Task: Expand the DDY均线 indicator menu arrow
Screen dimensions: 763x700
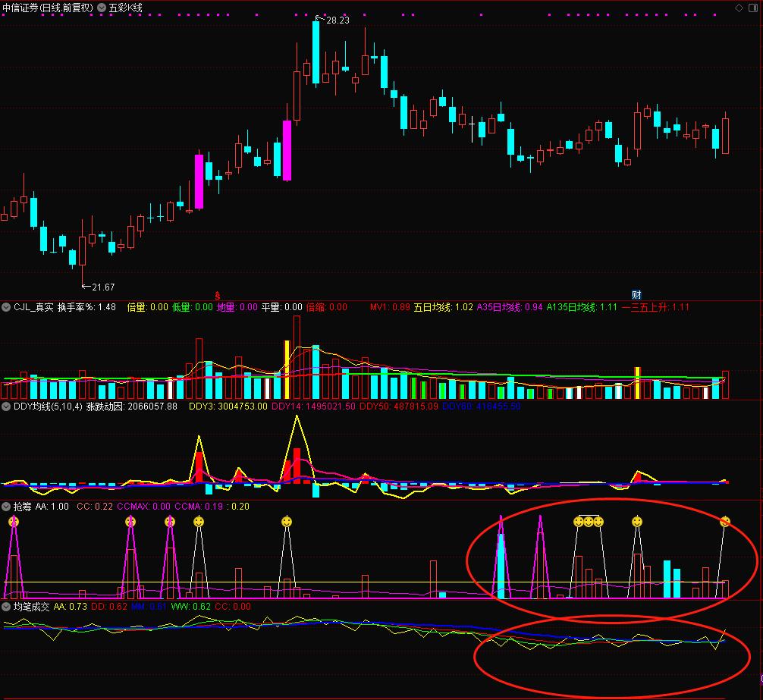Action: coord(6,407)
